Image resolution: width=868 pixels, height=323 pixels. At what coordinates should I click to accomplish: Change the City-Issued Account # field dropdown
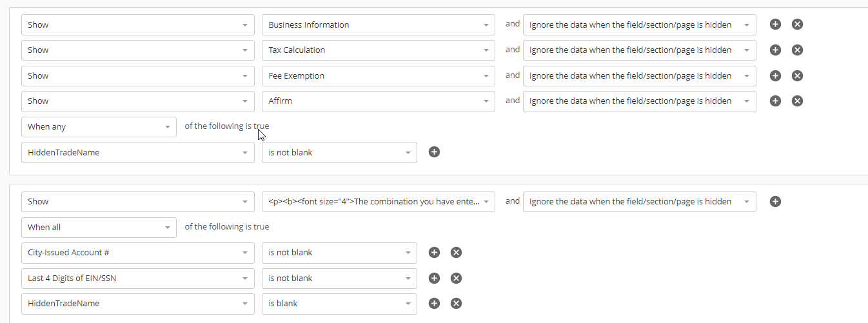coord(137,253)
